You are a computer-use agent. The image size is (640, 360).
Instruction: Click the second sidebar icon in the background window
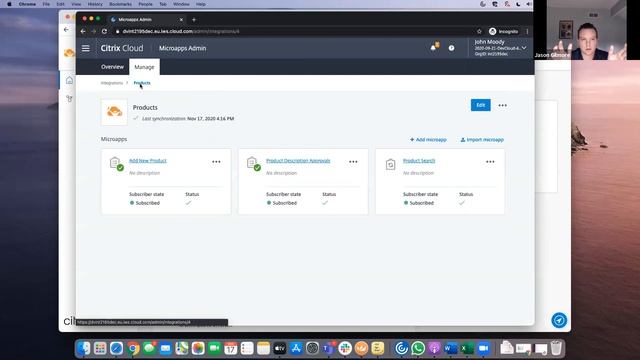click(x=69, y=99)
